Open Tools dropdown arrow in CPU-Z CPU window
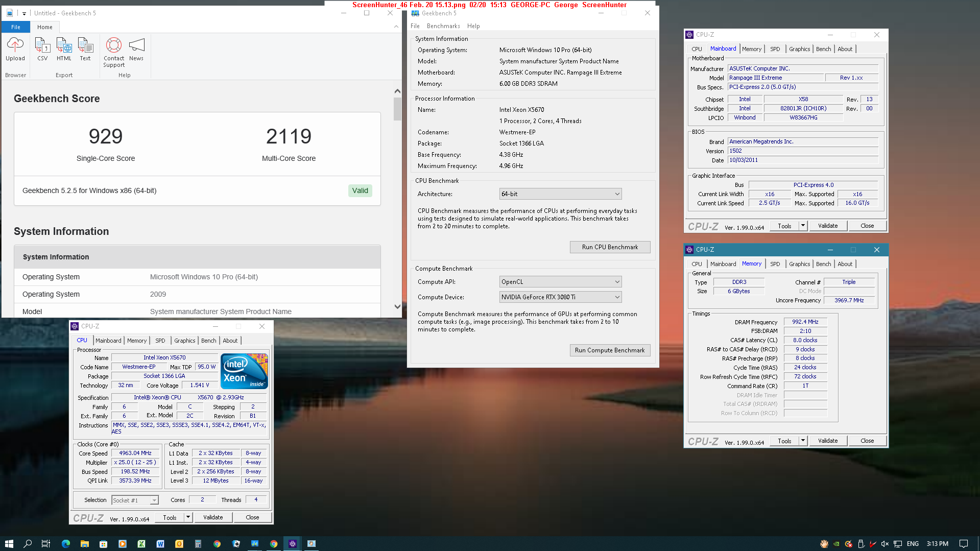The height and width of the screenshot is (551, 980). (188, 517)
